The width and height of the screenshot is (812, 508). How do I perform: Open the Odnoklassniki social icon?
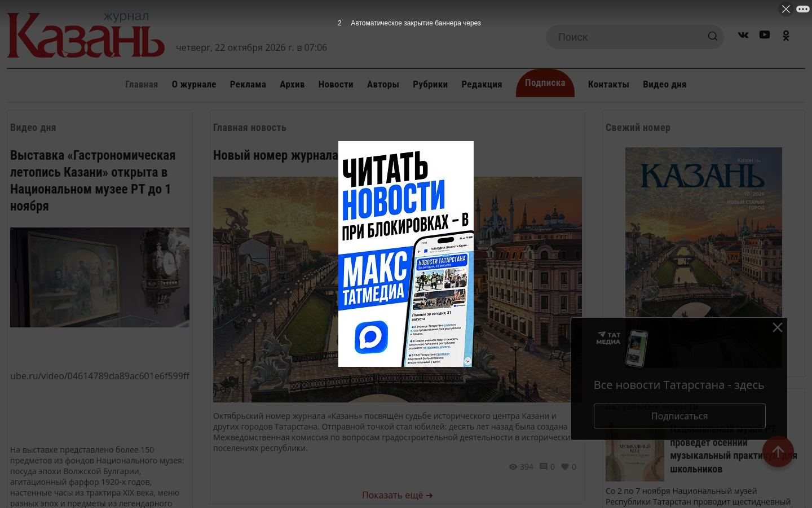(786, 36)
